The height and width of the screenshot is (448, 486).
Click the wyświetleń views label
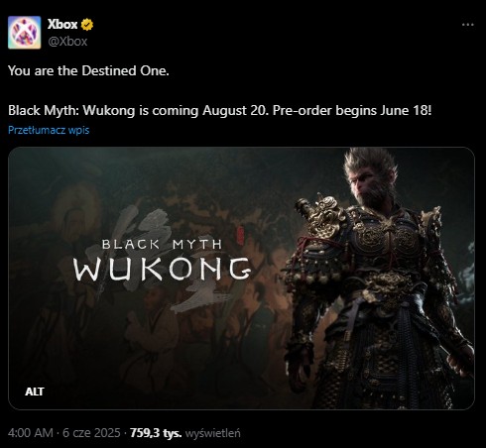(212, 433)
